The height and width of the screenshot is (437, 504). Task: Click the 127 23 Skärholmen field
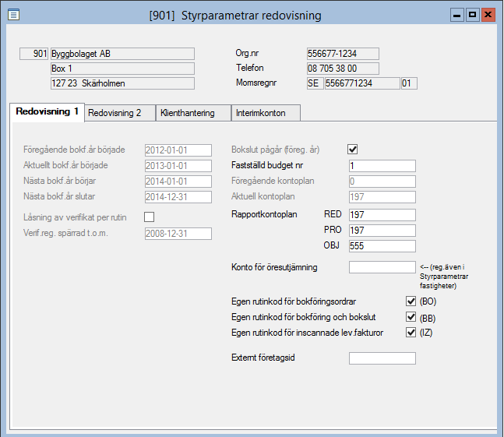tap(122, 83)
